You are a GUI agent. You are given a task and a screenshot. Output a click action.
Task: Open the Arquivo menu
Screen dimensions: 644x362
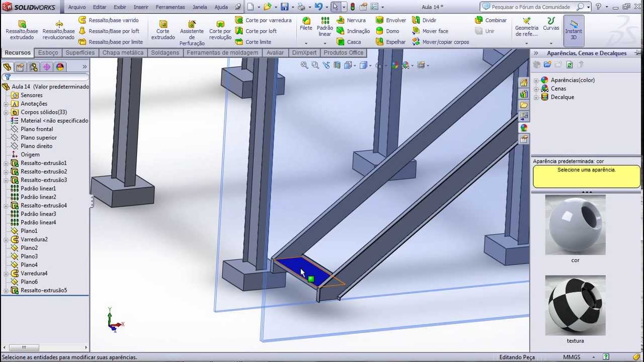[x=77, y=7]
